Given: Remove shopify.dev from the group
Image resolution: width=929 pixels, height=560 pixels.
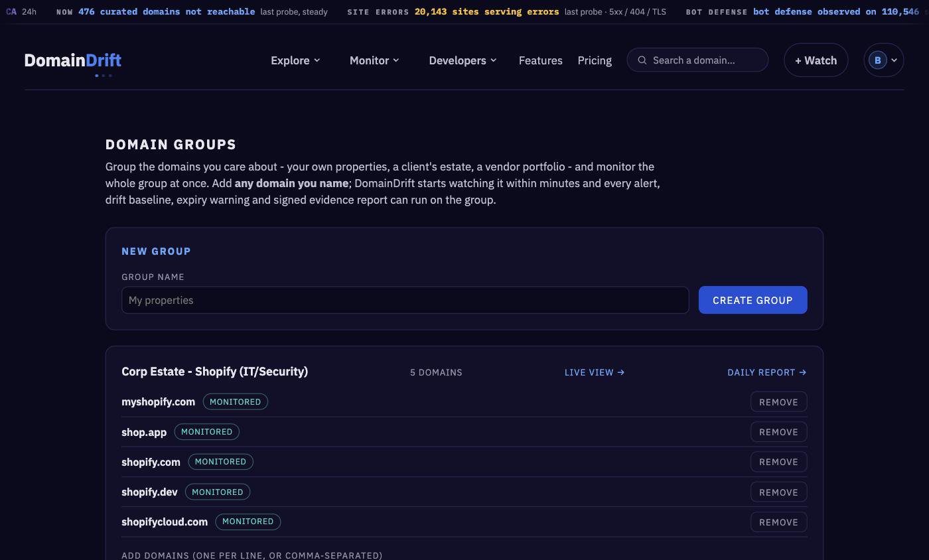Looking at the screenshot, I should pos(778,492).
